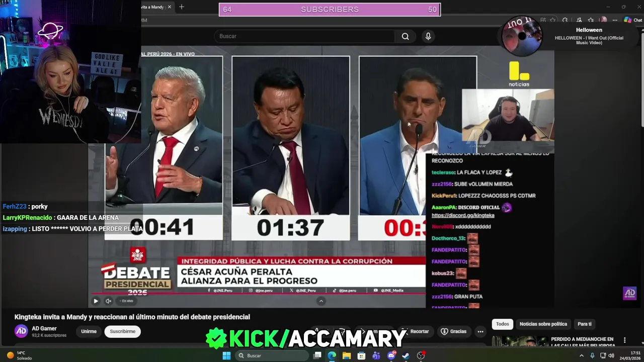Open File Explorer from taskbar
Screen dimensions: 644x362
click(x=347, y=355)
